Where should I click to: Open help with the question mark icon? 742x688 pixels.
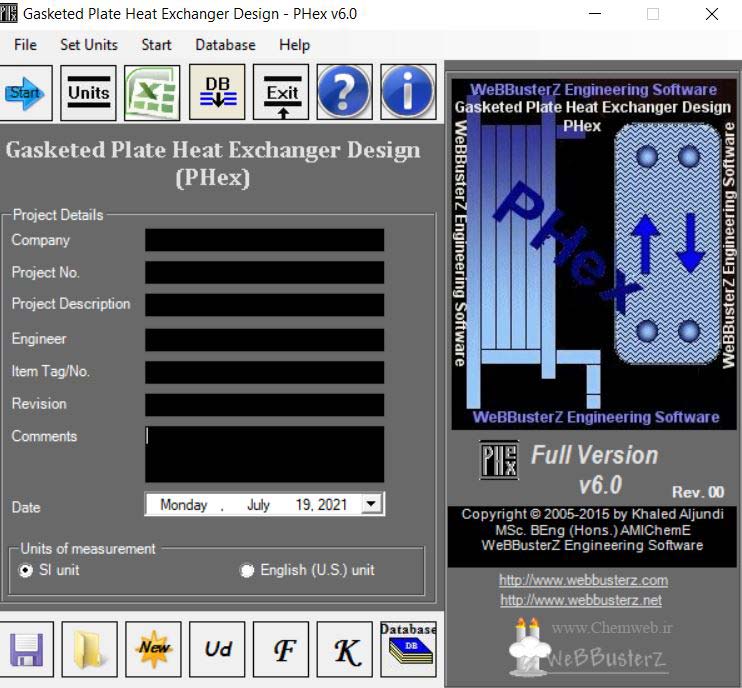pos(344,93)
